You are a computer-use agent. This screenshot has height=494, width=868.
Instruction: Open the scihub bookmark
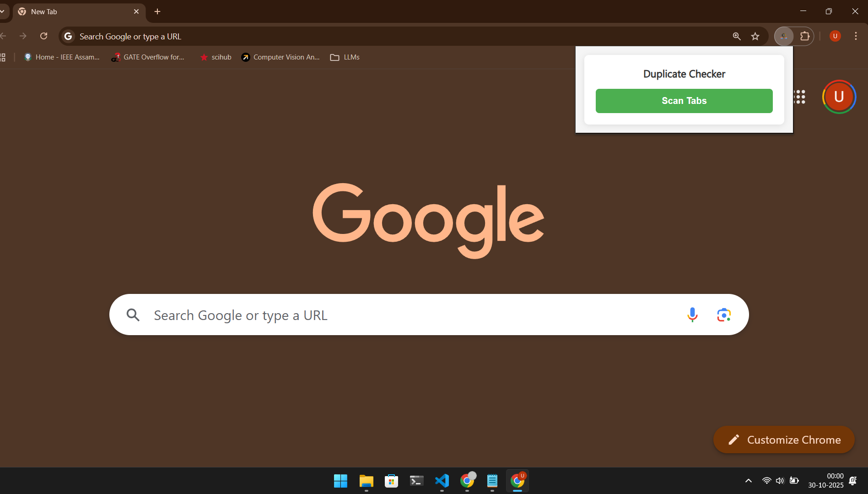point(216,57)
